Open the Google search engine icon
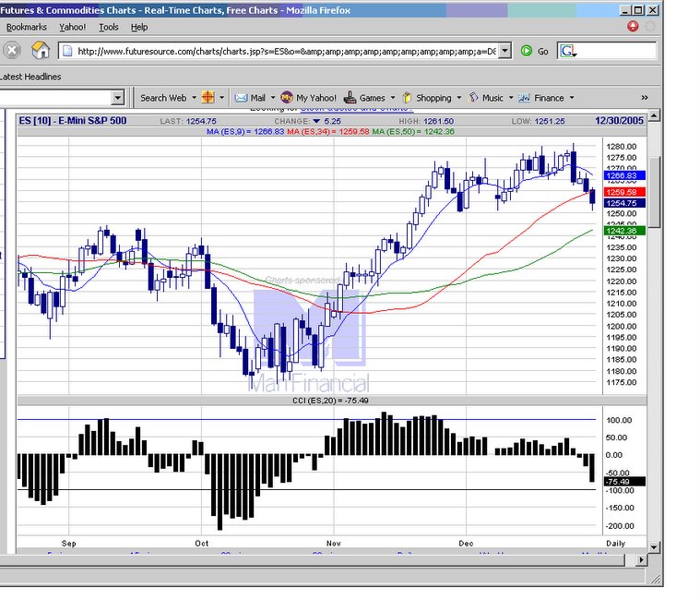 (x=568, y=51)
